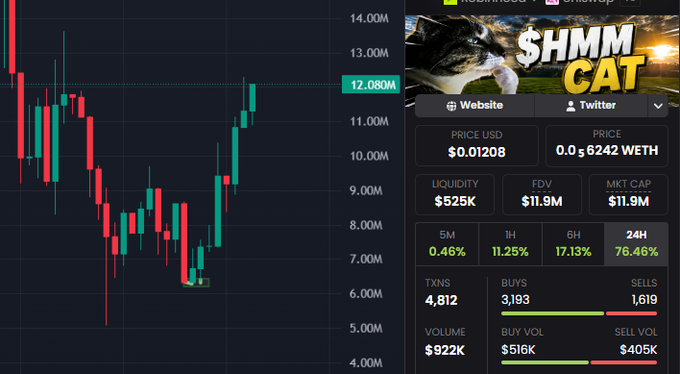The height and width of the screenshot is (374, 680).
Task: Click the SELLS count 1,619
Action: tap(644, 300)
